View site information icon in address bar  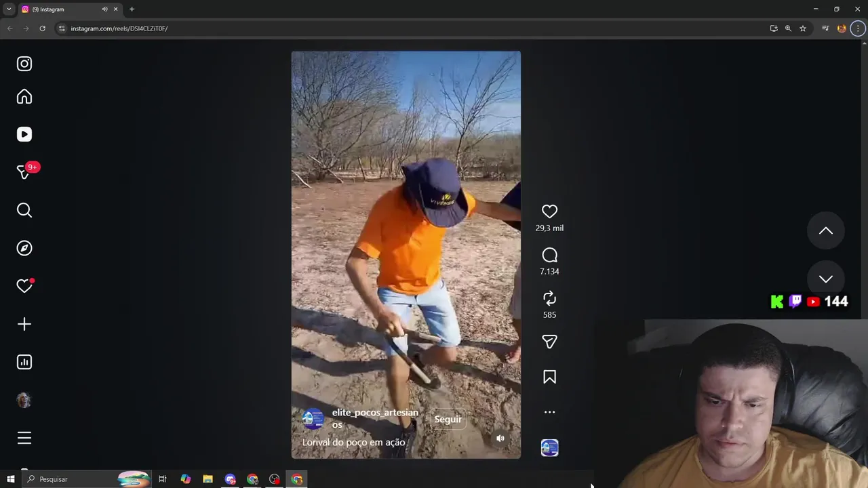[62, 28]
